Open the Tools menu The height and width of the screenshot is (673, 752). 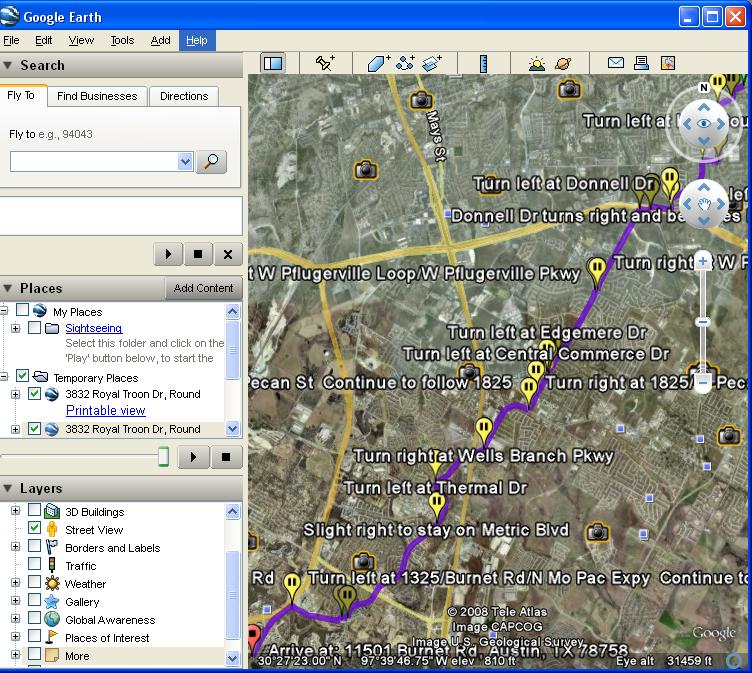[122, 40]
